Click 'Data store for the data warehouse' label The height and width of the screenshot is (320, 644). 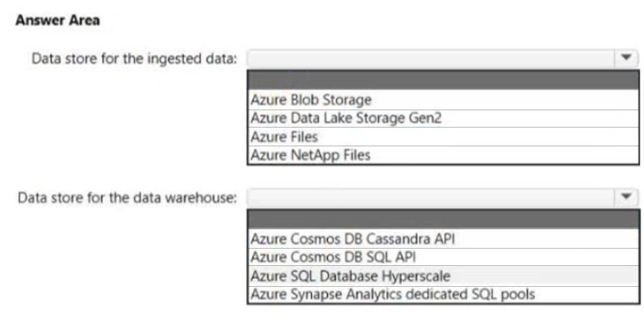pos(128,197)
